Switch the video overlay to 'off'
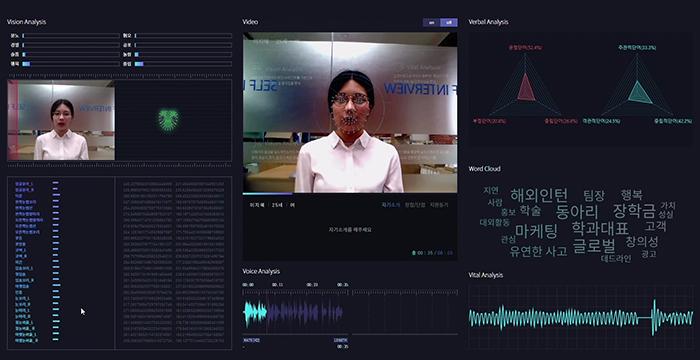 [x=449, y=22]
